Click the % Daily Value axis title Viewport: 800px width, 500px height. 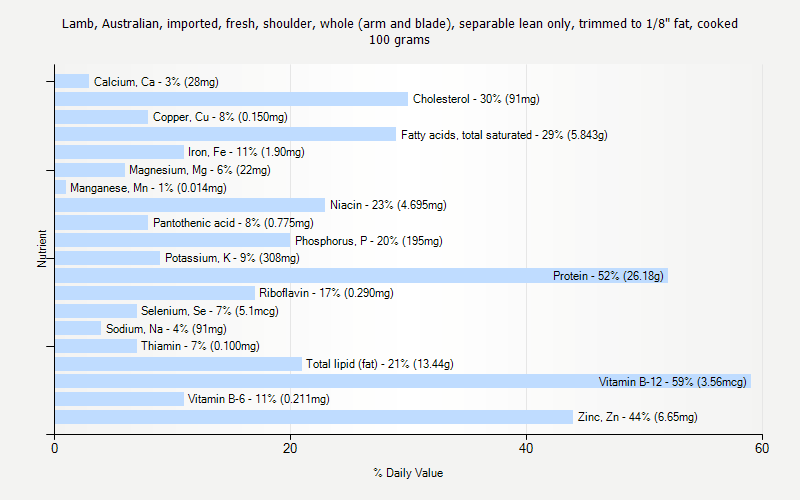pos(408,473)
